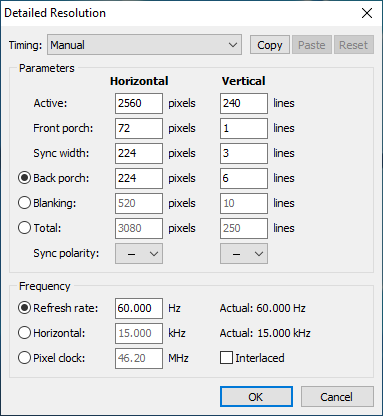Close the Detailed Resolution dialog

pyautogui.click(x=367, y=13)
